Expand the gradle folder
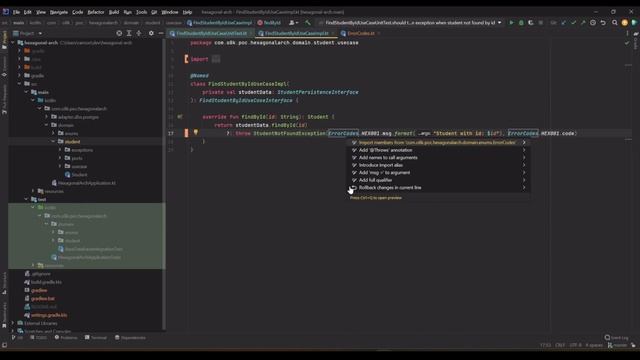The image size is (640, 360). [x=20, y=76]
